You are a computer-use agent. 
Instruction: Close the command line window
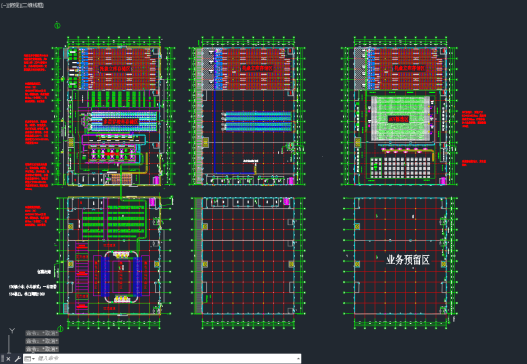pos(9,359)
